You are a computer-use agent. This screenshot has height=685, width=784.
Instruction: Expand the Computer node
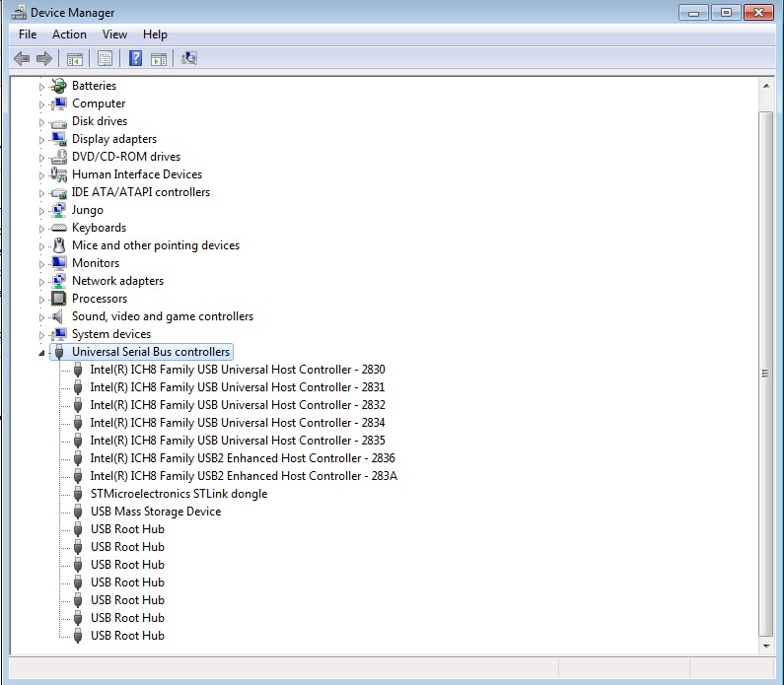[41, 104]
